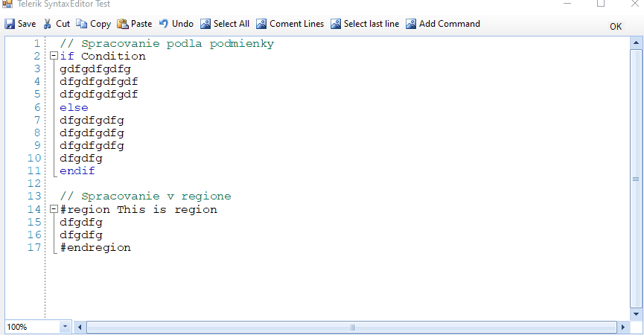Click the Telerik app icon in title bar
Screen dimensions: 644x335
tap(7, 4)
